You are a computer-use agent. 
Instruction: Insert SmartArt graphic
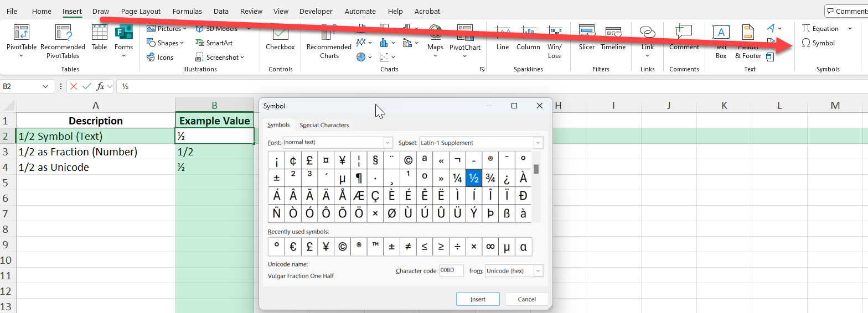click(214, 43)
